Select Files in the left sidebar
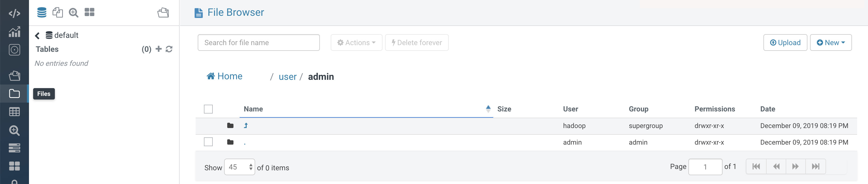Screen dimensions: 868x184 14,94
